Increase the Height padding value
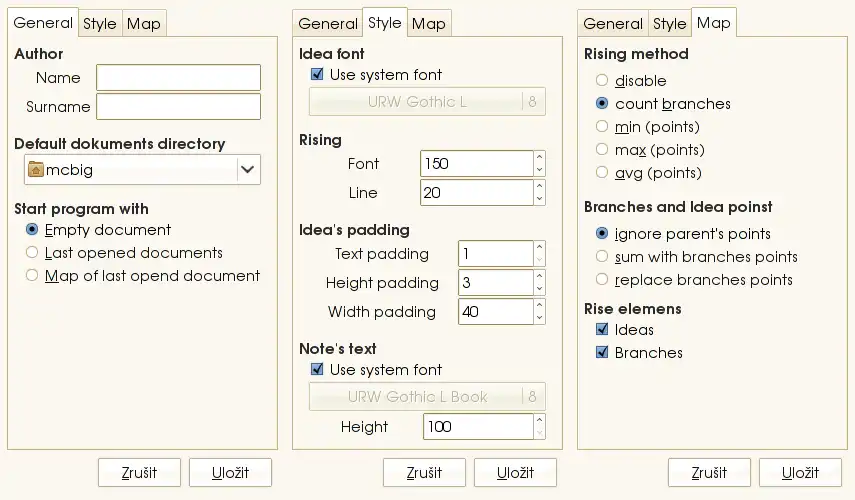855x500 pixels. [540, 277]
